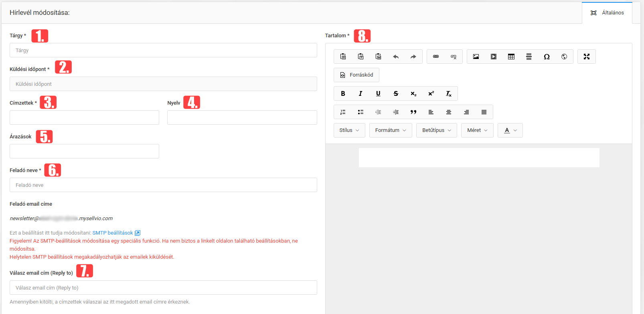This screenshot has width=644, height=314.
Task: Insert a bulleted list
Action: pos(360,112)
